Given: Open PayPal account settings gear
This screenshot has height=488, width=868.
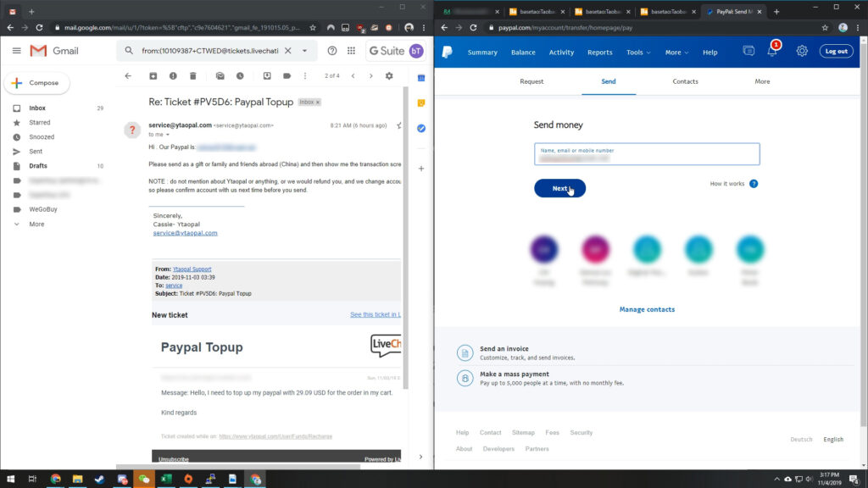Looking at the screenshot, I should 802,51.
